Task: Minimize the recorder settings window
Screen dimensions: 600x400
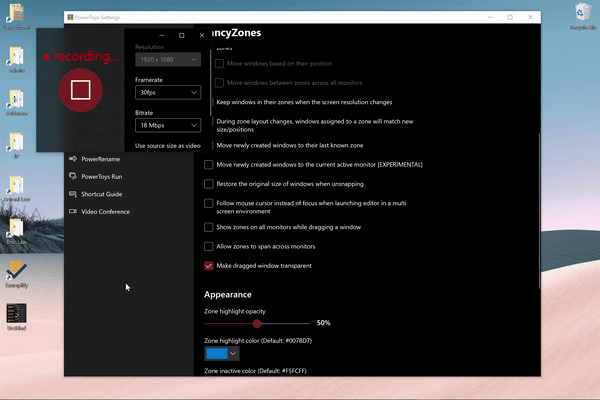Action: point(161,35)
